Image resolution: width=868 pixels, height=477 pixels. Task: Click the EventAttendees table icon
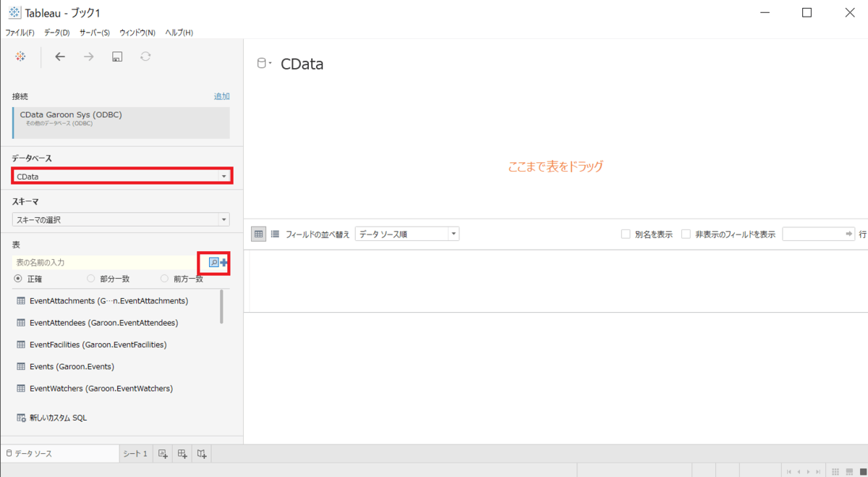tap(21, 322)
